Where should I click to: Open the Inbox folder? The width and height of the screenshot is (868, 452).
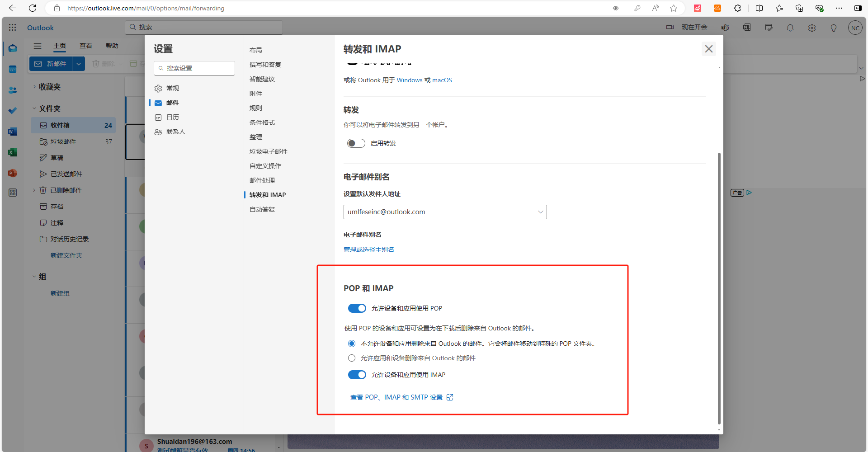(x=73, y=125)
